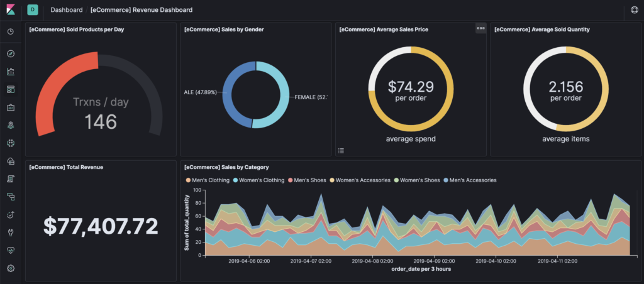Open Stack Monitoring via the heartbeat icon

tap(11, 250)
